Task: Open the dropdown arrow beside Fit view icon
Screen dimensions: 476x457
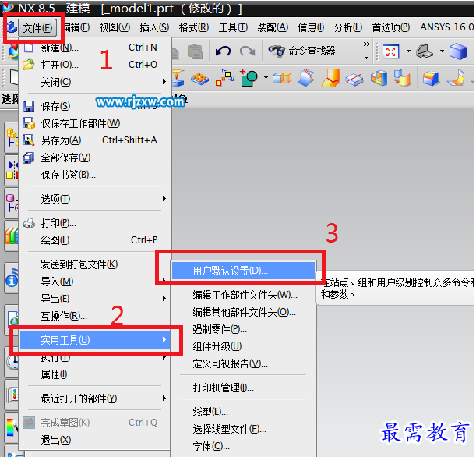Action: (x=408, y=51)
